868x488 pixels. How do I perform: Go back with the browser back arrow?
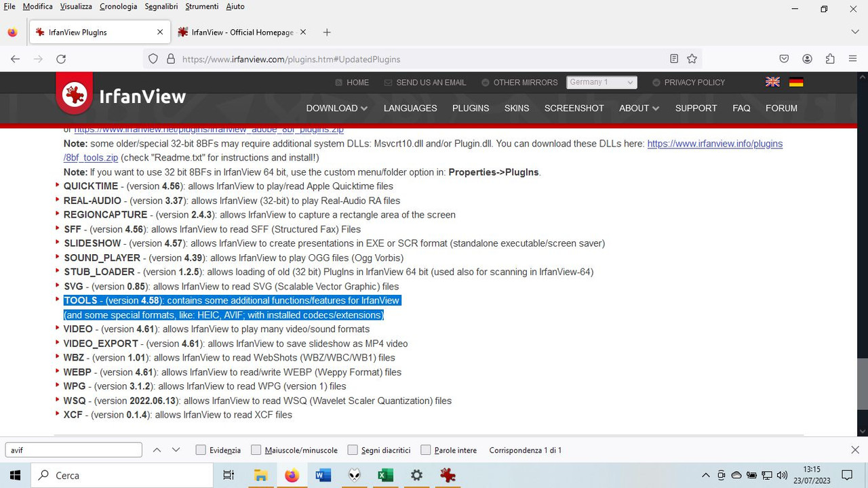tap(15, 59)
